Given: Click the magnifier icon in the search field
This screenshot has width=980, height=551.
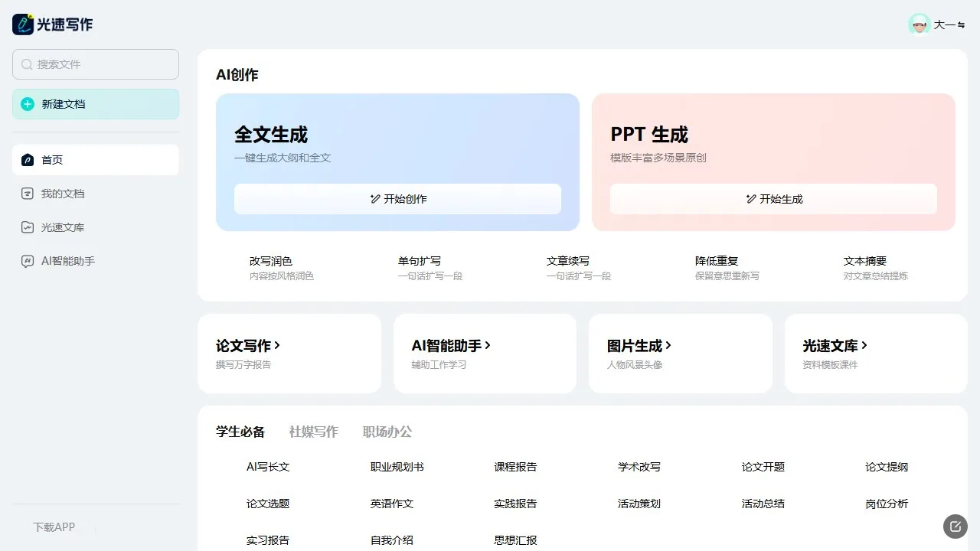Looking at the screenshot, I should coord(27,64).
